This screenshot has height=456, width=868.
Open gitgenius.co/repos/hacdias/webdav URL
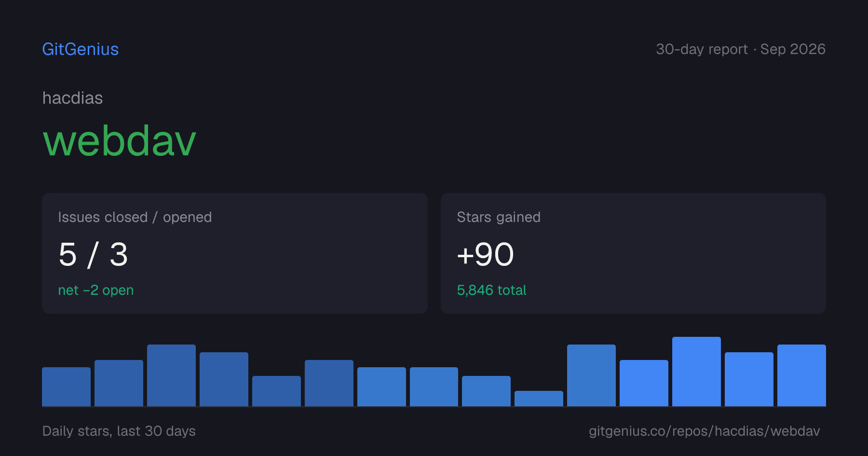pyautogui.click(x=704, y=431)
